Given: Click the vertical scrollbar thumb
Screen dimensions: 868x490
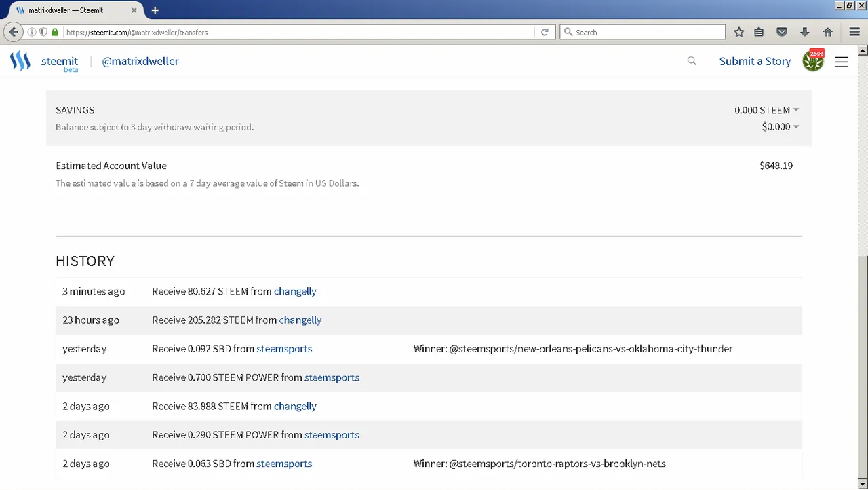Looking at the screenshot, I should tap(863, 366).
